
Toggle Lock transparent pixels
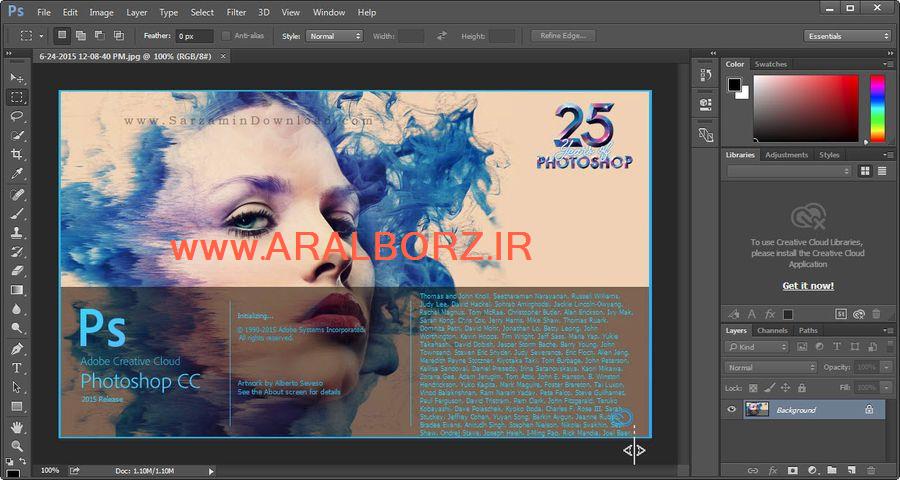754,388
